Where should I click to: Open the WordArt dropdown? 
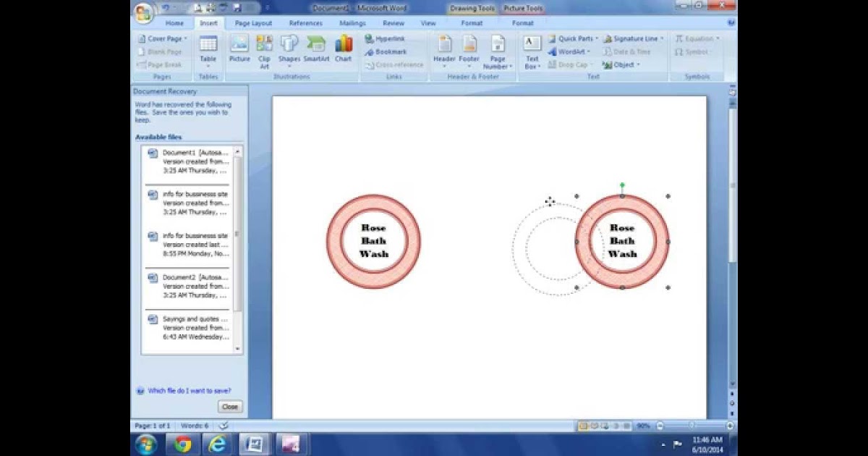(569, 51)
